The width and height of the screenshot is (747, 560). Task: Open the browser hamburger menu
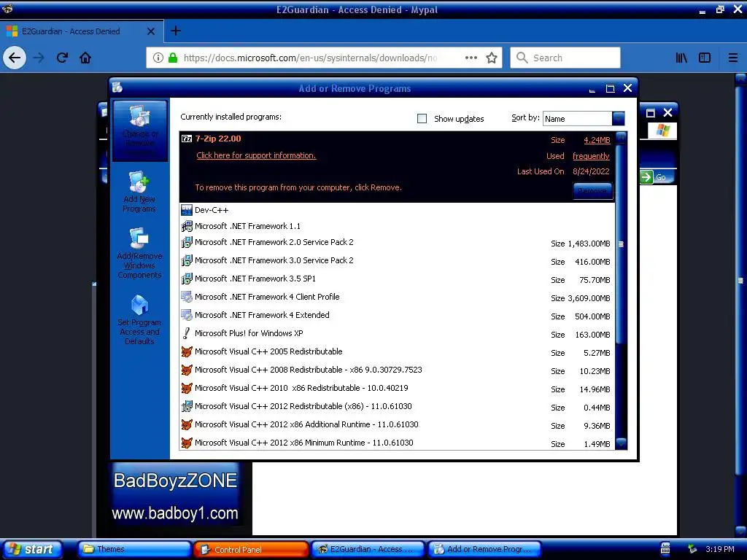coord(733,58)
